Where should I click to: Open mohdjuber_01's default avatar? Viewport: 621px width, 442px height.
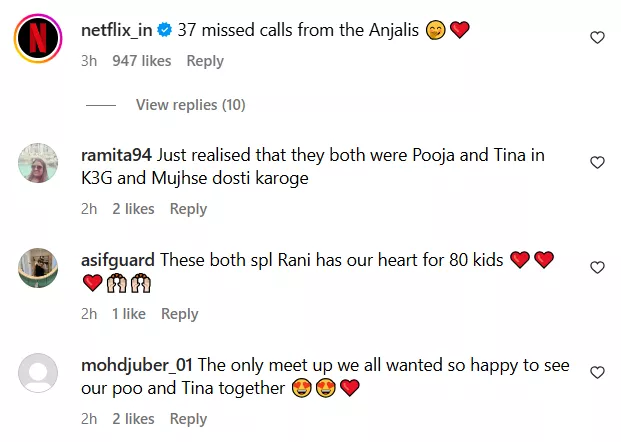38,374
